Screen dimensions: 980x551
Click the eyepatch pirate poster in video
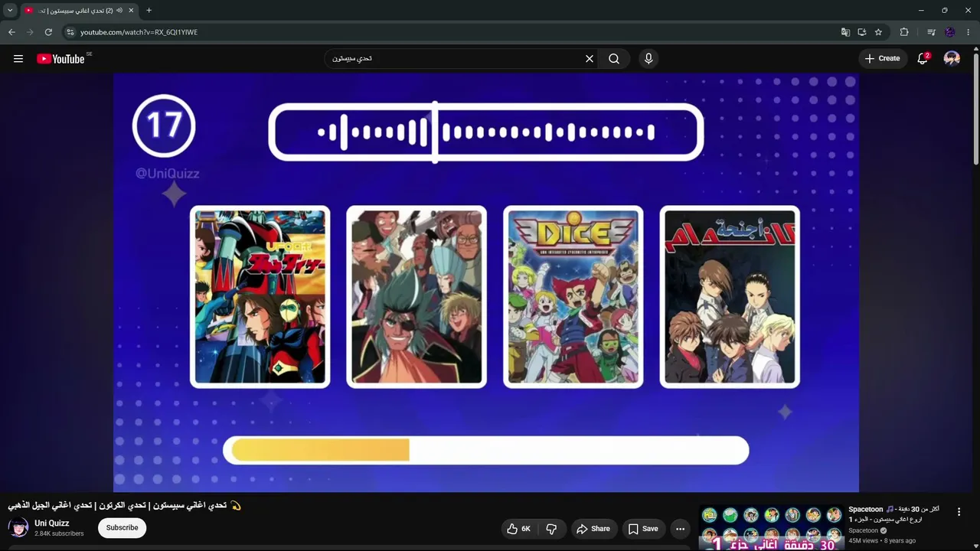pos(416,297)
